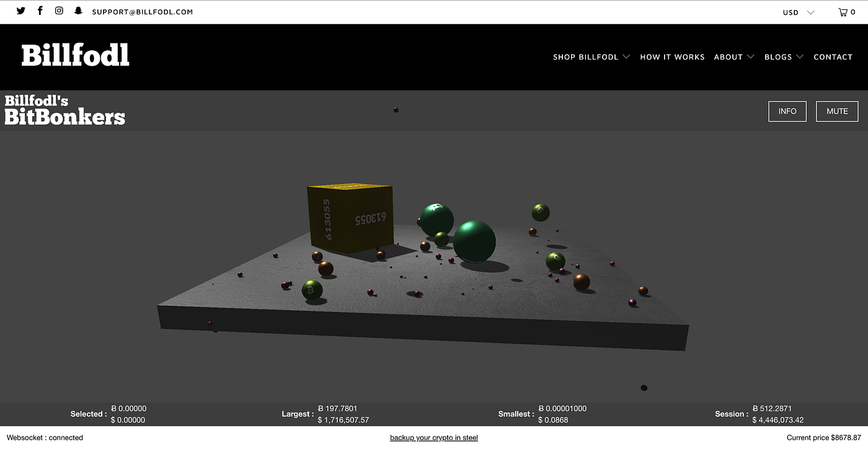Viewport: 868px width, 449px height.
Task: Click the Billfodl's BitBonkers title
Action: tap(65, 110)
